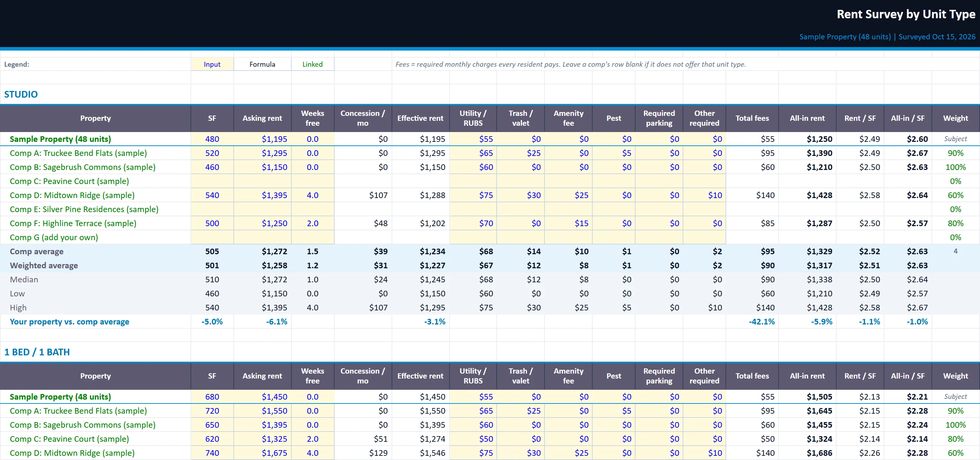Select the Studio asking rent for Sample Property
980x460 pixels.
coord(263,139)
